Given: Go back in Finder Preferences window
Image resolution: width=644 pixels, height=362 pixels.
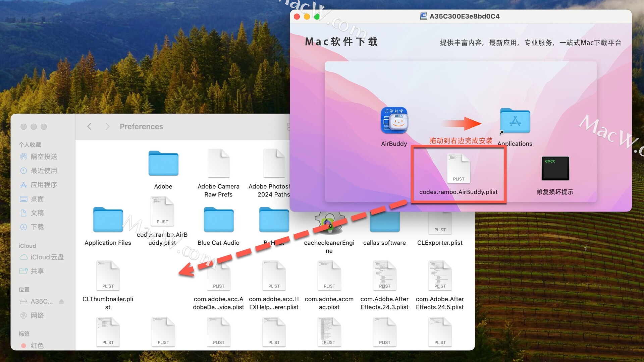Looking at the screenshot, I should [x=89, y=126].
